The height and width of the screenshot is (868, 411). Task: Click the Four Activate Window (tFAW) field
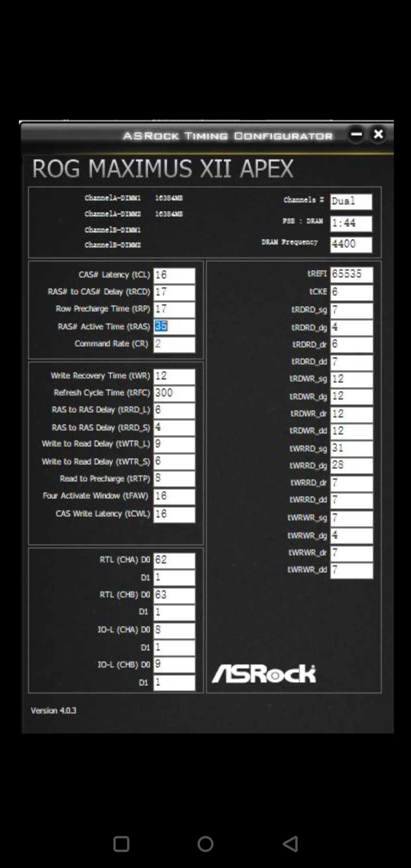tap(174, 496)
